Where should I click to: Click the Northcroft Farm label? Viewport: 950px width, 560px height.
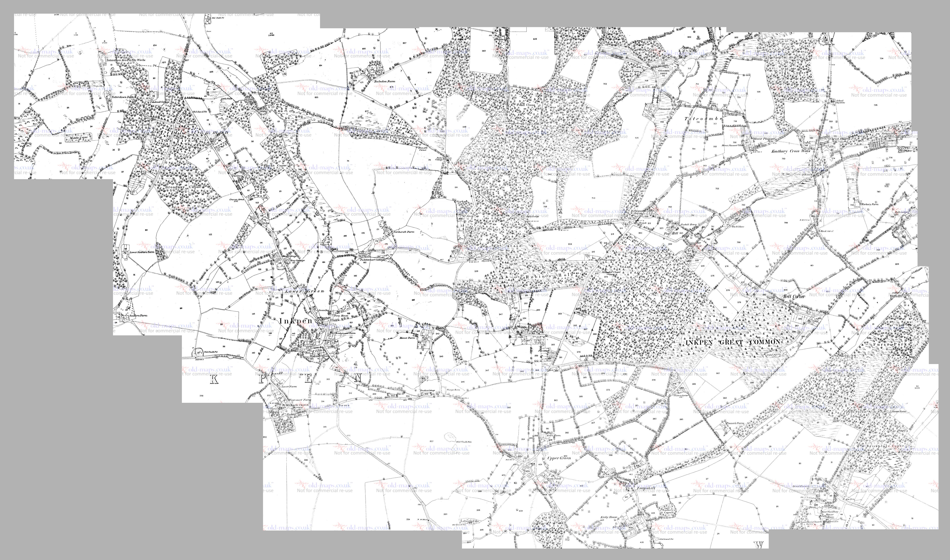(404, 232)
